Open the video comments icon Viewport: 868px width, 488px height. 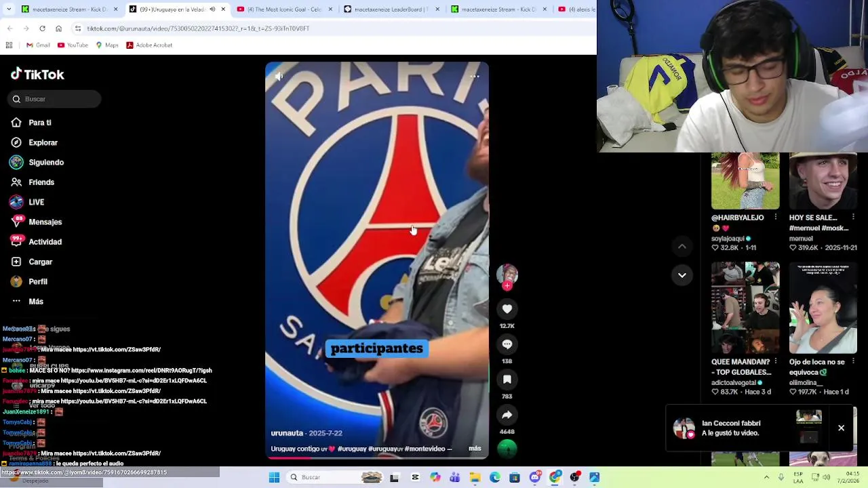click(x=507, y=344)
